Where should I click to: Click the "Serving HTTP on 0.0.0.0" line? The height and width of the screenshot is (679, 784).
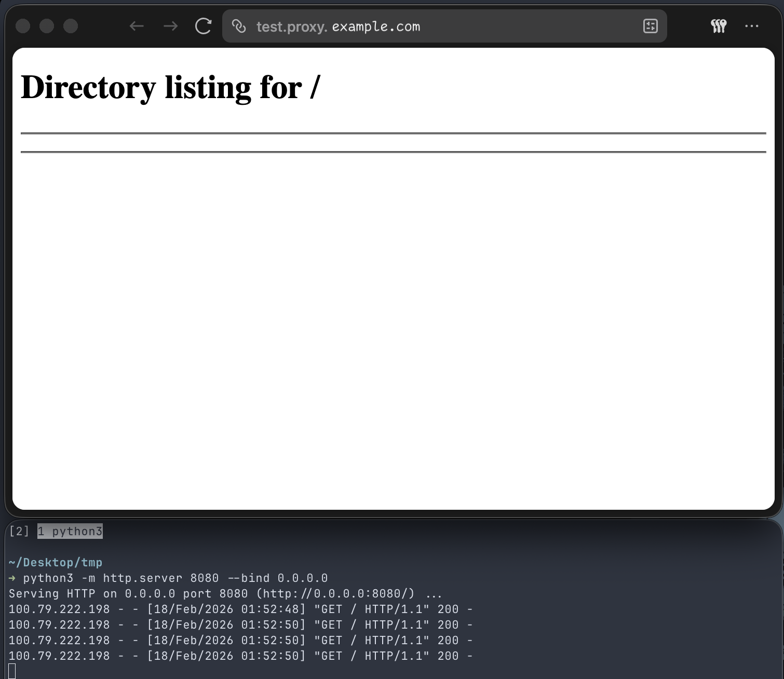225,593
